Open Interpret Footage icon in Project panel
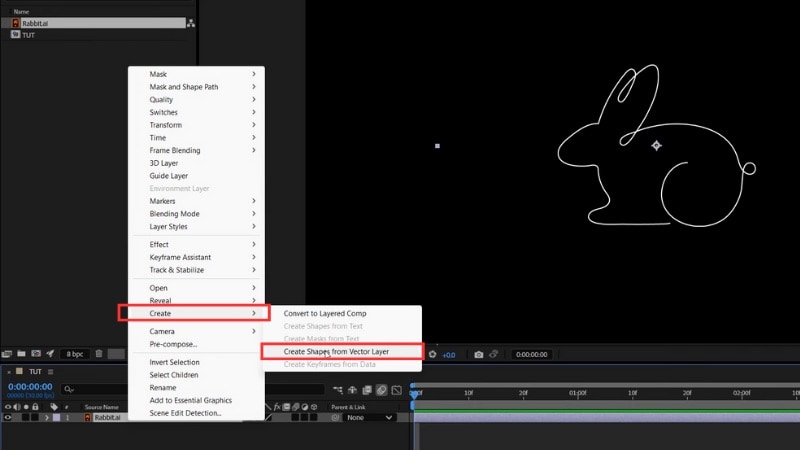The image size is (800, 450). click(x=7, y=354)
